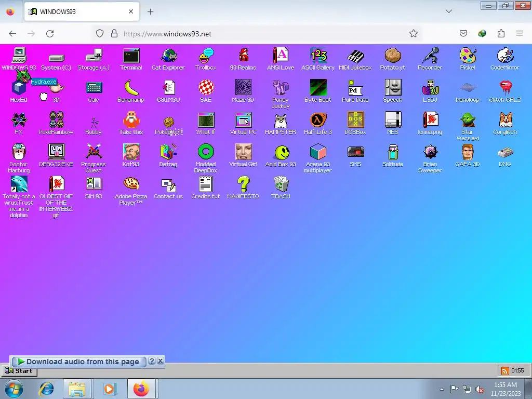532x399 pixels.
Task: Launch Half-Life 3 icon
Action: [x=318, y=120]
